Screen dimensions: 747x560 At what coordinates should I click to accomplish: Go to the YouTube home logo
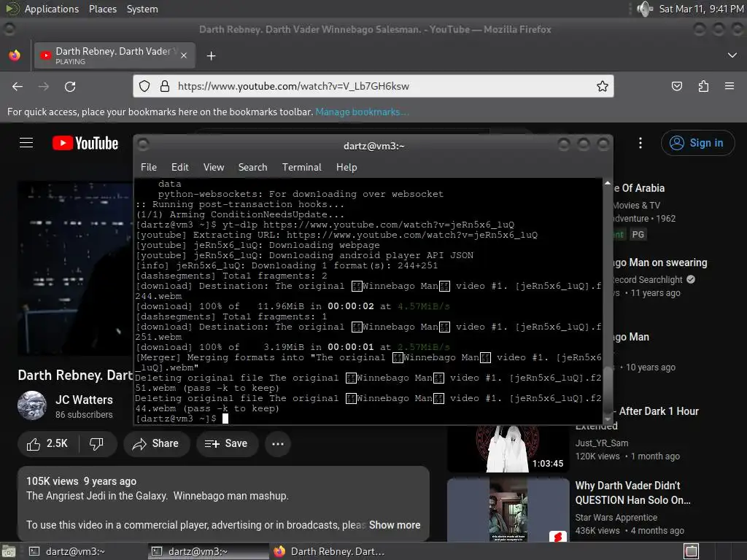coord(85,144)
